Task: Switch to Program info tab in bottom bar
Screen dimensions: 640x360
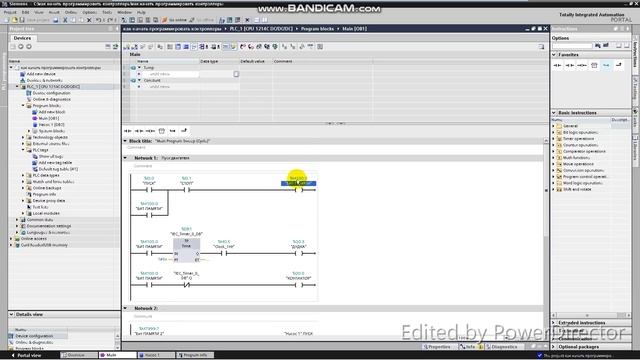Action: 195,355
